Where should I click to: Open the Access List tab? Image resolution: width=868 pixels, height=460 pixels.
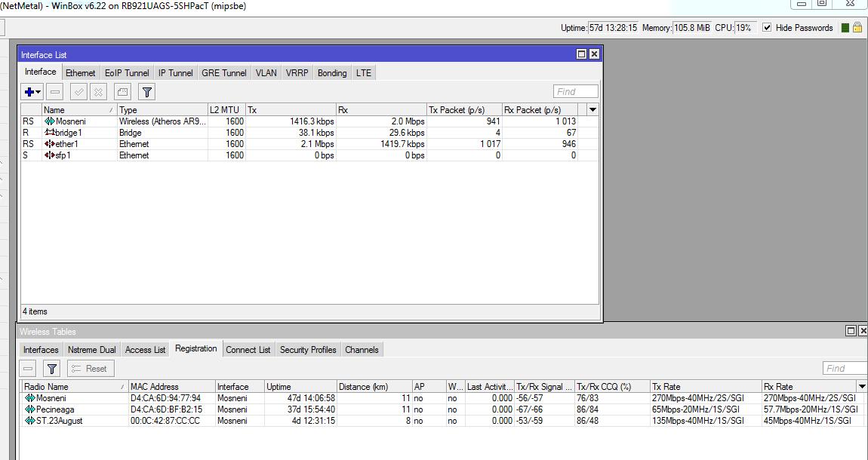point(145,350)
